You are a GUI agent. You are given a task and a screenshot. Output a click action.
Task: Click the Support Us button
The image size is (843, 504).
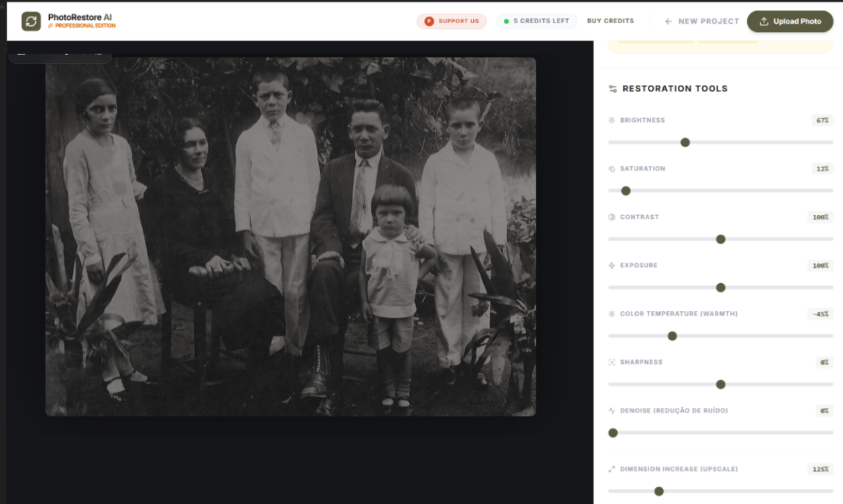451,21
